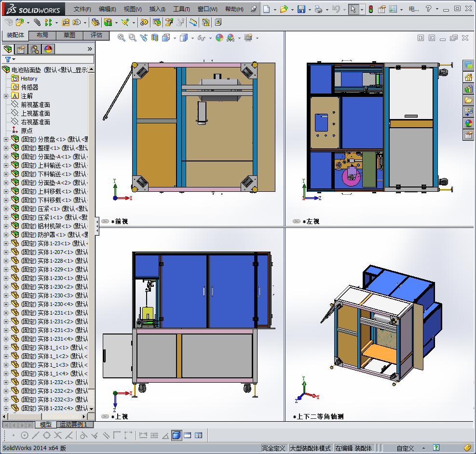This screenshot has width=476, height=454.
Task: Click the *前视 view label link
Action: pyautogui.click(x=120, y=221)
